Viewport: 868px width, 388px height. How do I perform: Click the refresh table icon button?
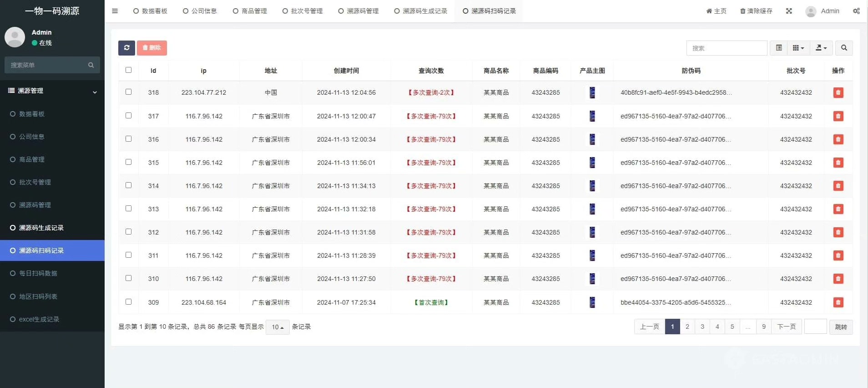click(126, 48)
